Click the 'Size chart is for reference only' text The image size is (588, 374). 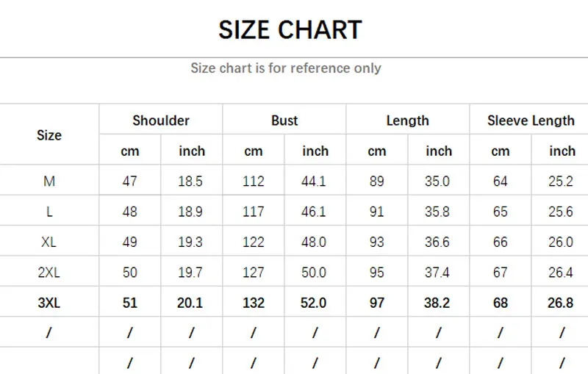286,68
